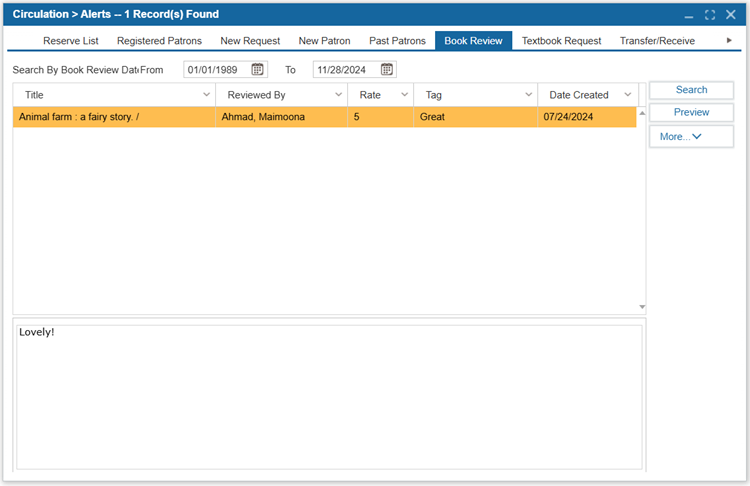Go to the Past Patrons tab

click(x=397, y=41)
